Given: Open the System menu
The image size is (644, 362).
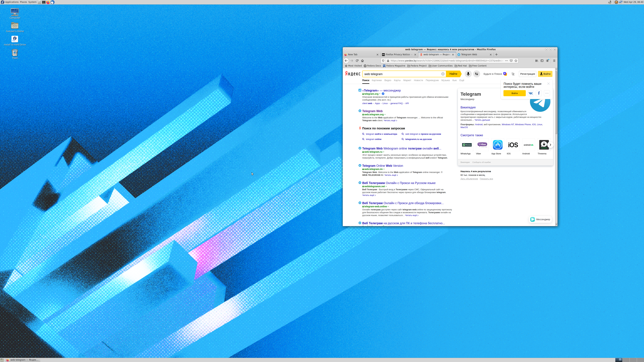Looking at the screenshot, I should [32, 2].
